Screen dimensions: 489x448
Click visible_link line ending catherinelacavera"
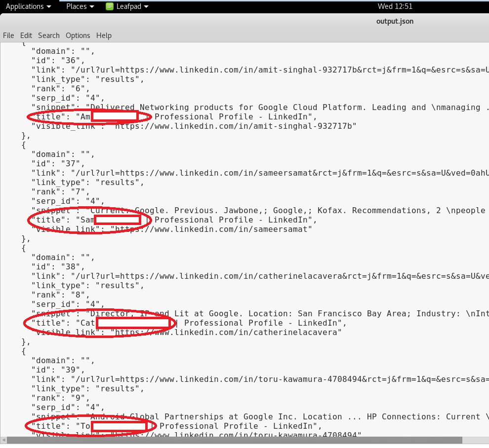(187, 332)
